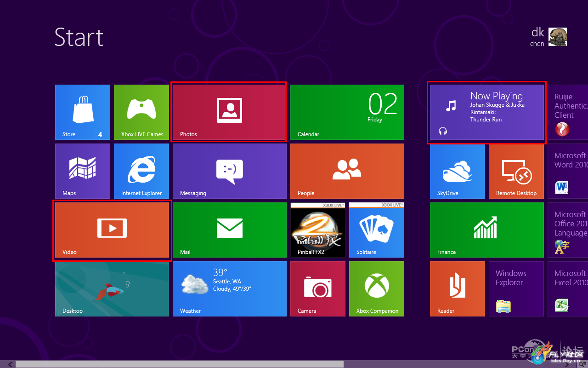Launch the Windows Explorer tile
The height and width of the screenshot is (368, 588).
click(516, 289)
